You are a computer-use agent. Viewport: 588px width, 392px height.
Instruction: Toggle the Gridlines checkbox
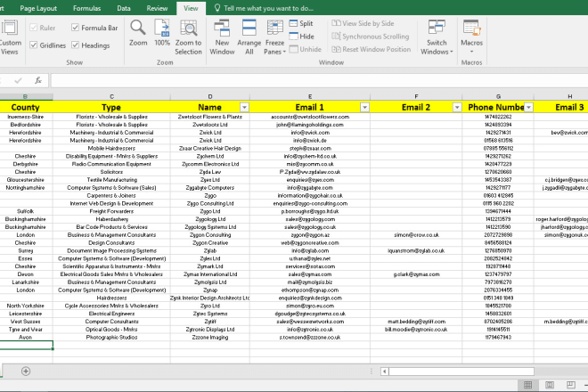pyautogui.click(x=33, y=45)
